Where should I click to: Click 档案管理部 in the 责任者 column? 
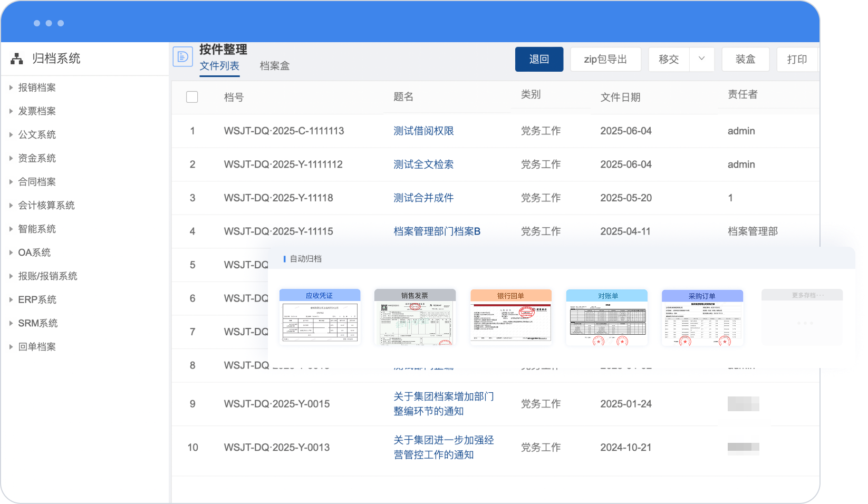pos(753,231)
